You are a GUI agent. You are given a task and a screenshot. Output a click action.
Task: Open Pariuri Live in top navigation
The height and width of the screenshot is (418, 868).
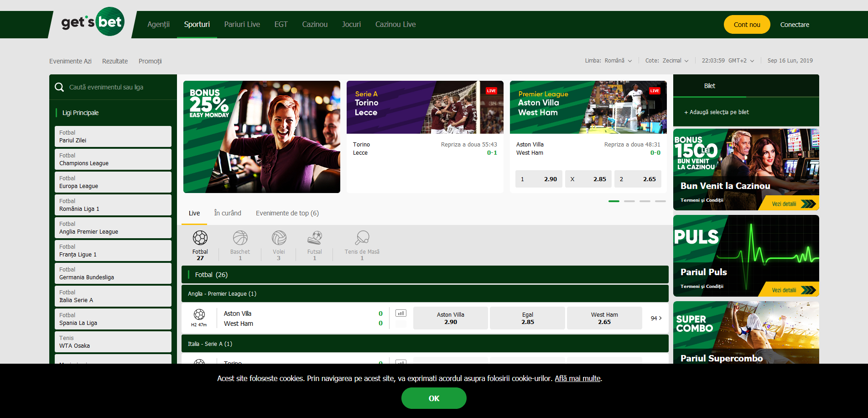[242, 25]
